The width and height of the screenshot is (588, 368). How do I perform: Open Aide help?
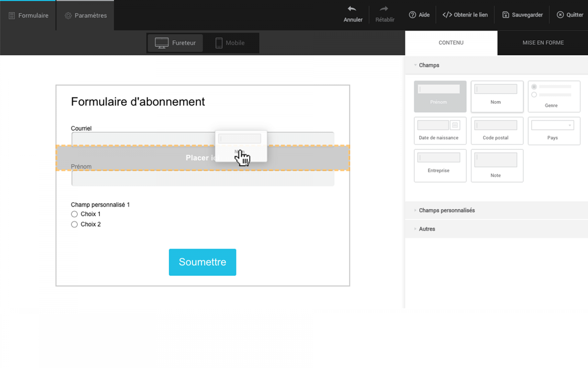tap(419, 15)
